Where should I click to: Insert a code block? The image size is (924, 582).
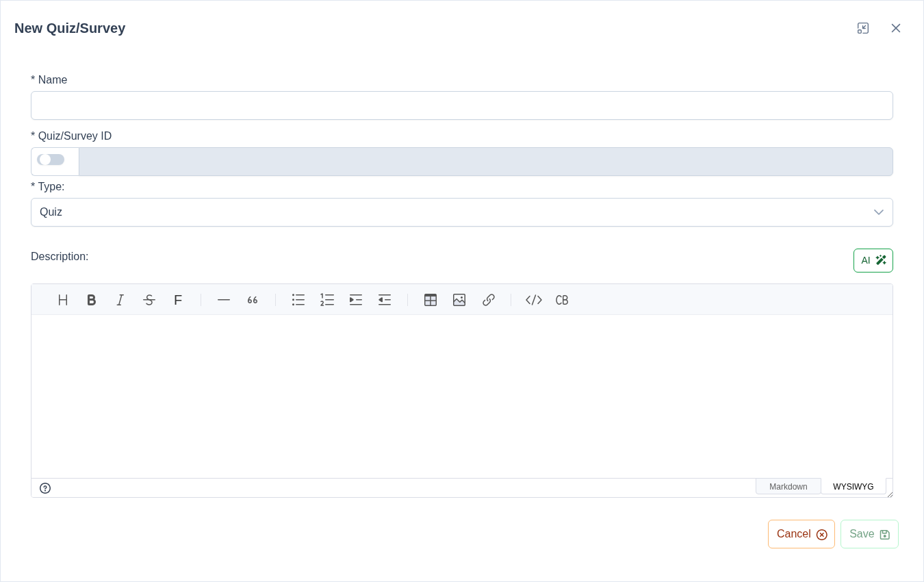563,300
